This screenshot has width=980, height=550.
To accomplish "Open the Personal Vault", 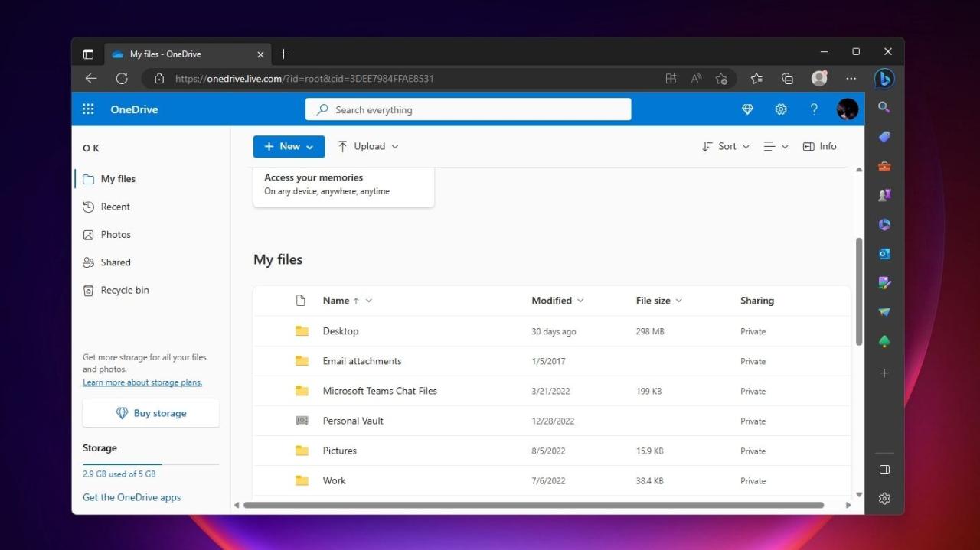I will click(x=353, y=421).
